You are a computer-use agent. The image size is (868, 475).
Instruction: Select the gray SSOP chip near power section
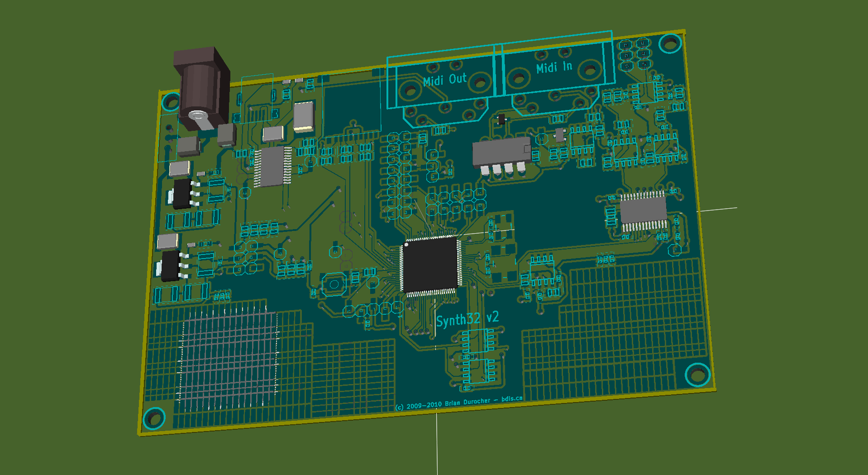click(x=272, y=166)
